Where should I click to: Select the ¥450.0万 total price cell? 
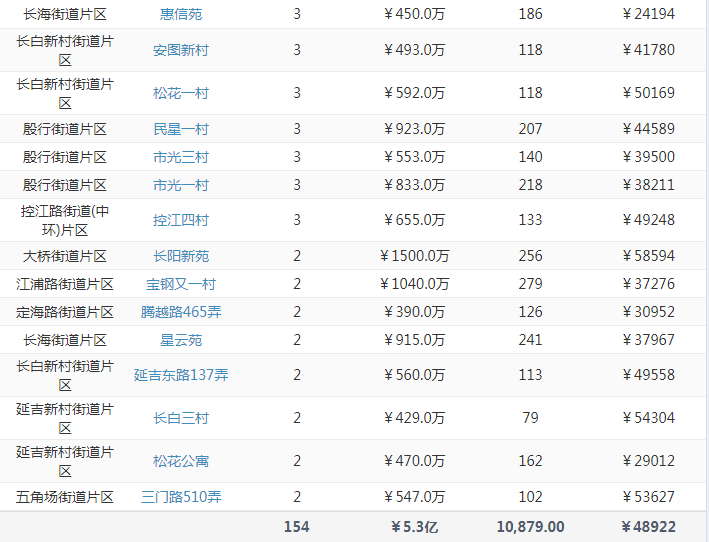[x=414, y=14]
